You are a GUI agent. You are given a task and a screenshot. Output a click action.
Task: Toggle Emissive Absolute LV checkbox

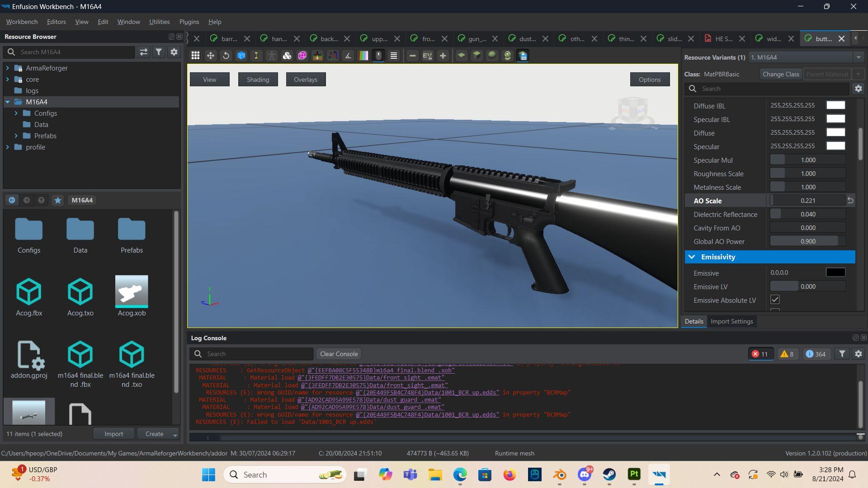tap(775, 300)
